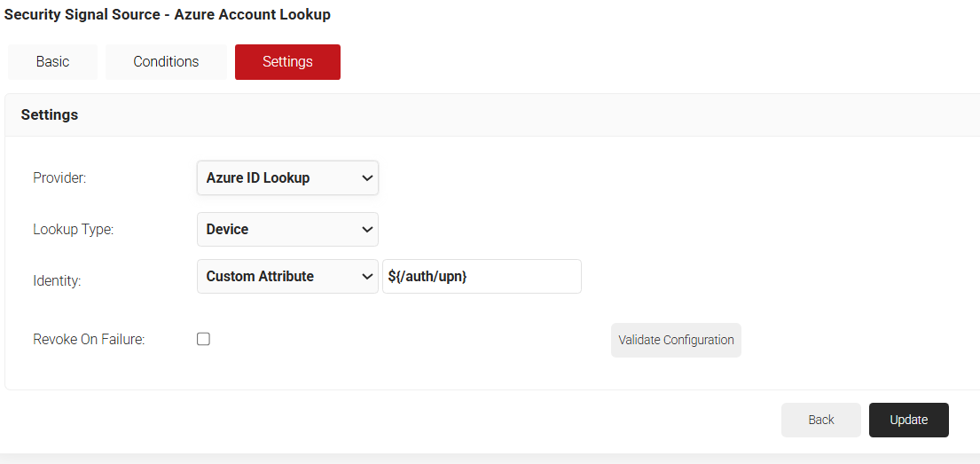
Task: Open the Conditions tab
Action: 166,62
